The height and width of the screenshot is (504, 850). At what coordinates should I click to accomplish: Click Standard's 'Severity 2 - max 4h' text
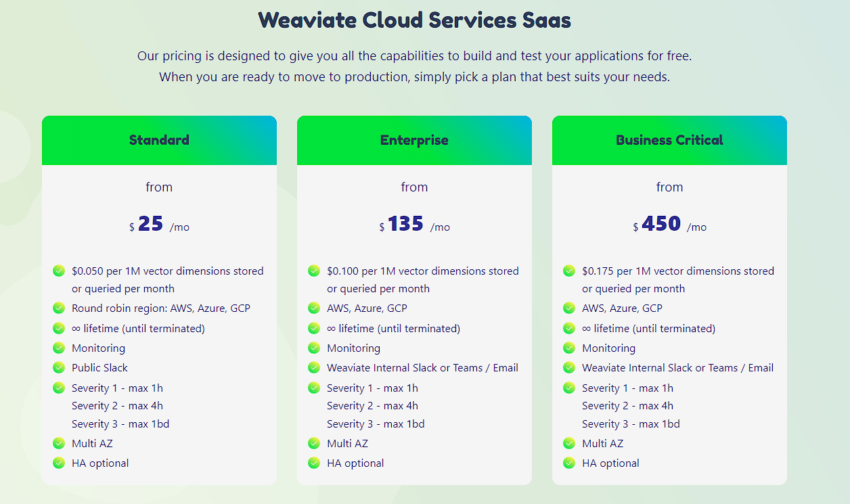coord(117,406)
